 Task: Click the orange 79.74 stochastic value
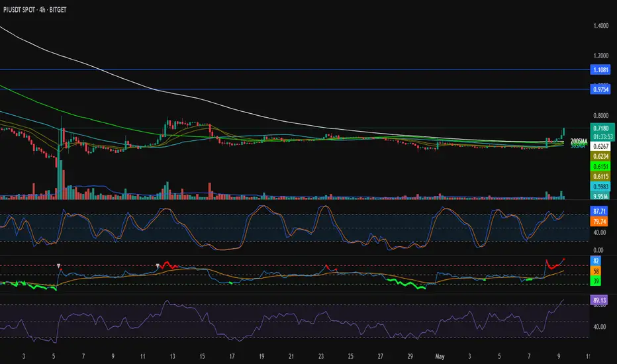coord(599,222)
